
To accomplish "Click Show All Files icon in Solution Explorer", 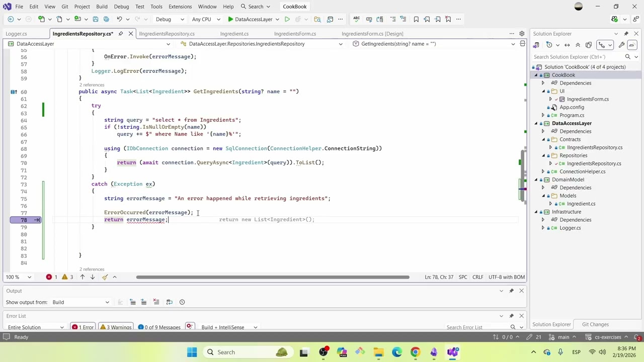I will coord(589,45).
